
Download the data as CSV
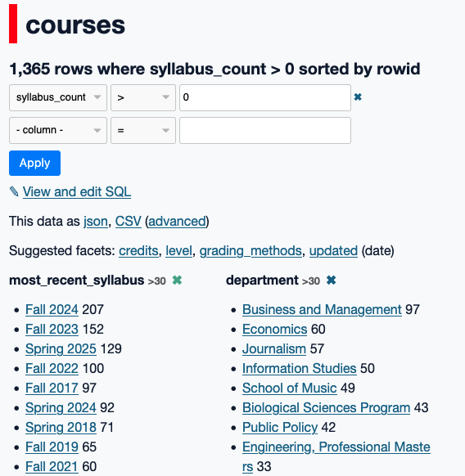tap(129, 222)
